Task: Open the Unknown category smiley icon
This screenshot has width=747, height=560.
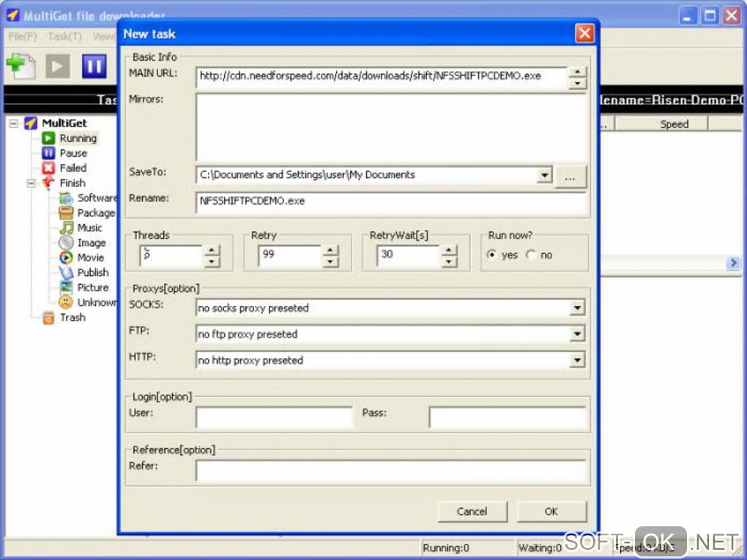Action: click(66, 302)
